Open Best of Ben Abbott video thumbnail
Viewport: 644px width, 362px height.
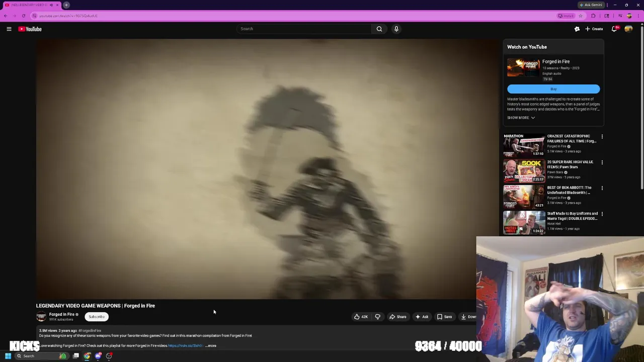click(x=524, y=197)
